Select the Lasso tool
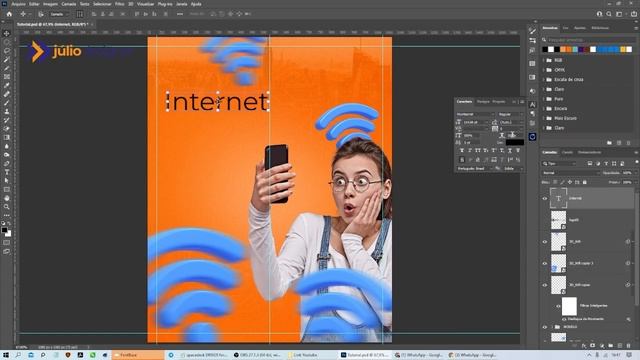640x360 pixels. click(x=7, y=51)
